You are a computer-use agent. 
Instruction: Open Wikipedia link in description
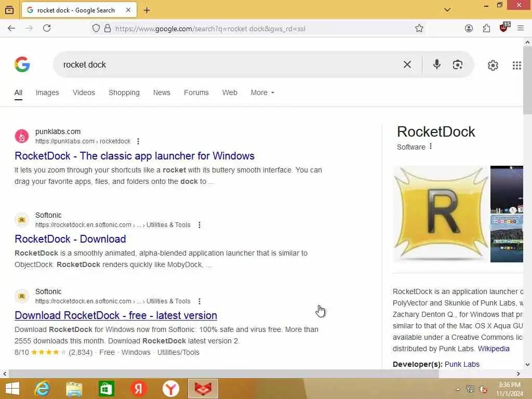point(494,349)
